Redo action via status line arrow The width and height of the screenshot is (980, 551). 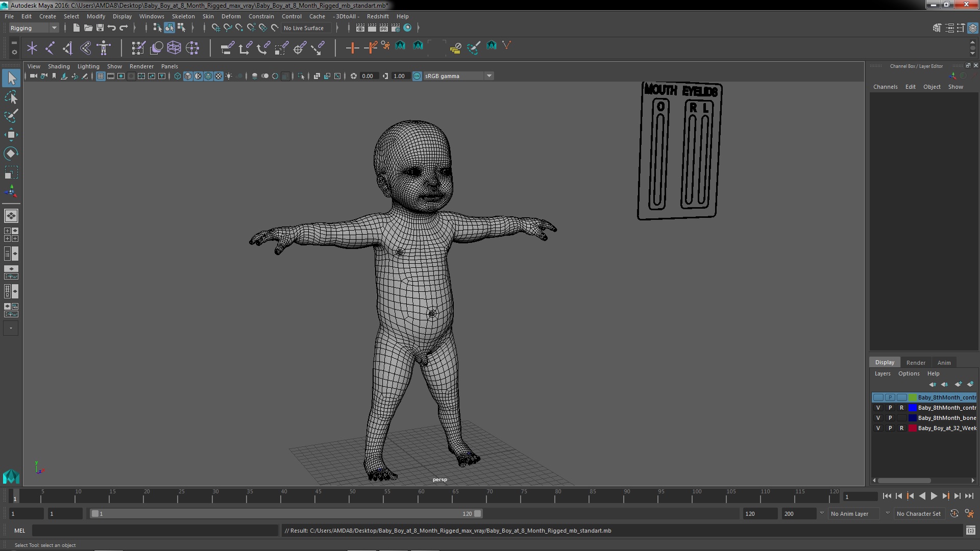click(x=124, y=28)
